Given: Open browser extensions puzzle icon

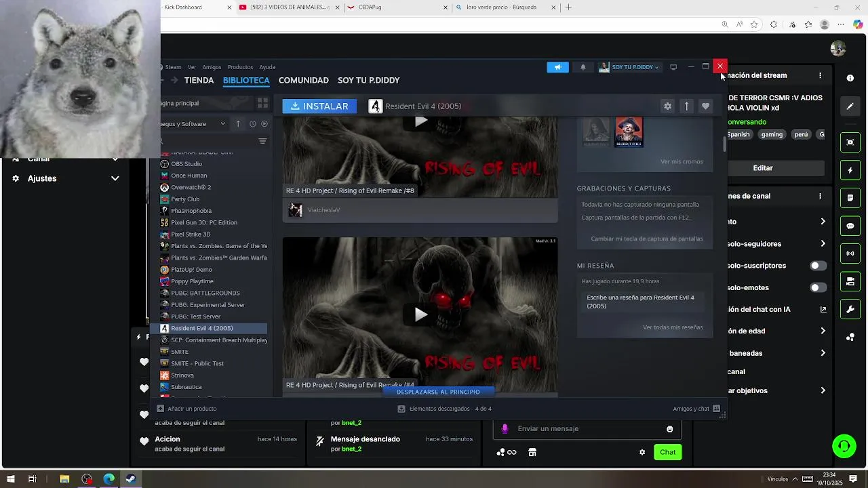Looking at the screenshot, I should click(773, 24).
